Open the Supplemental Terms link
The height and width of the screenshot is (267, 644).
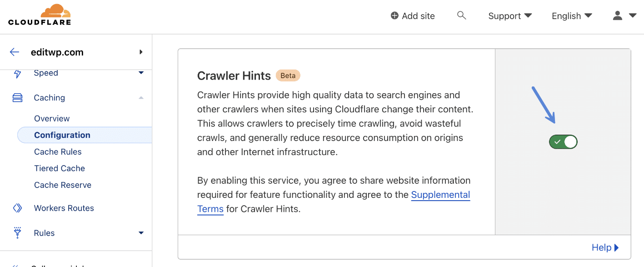click(x=440, y=195)
